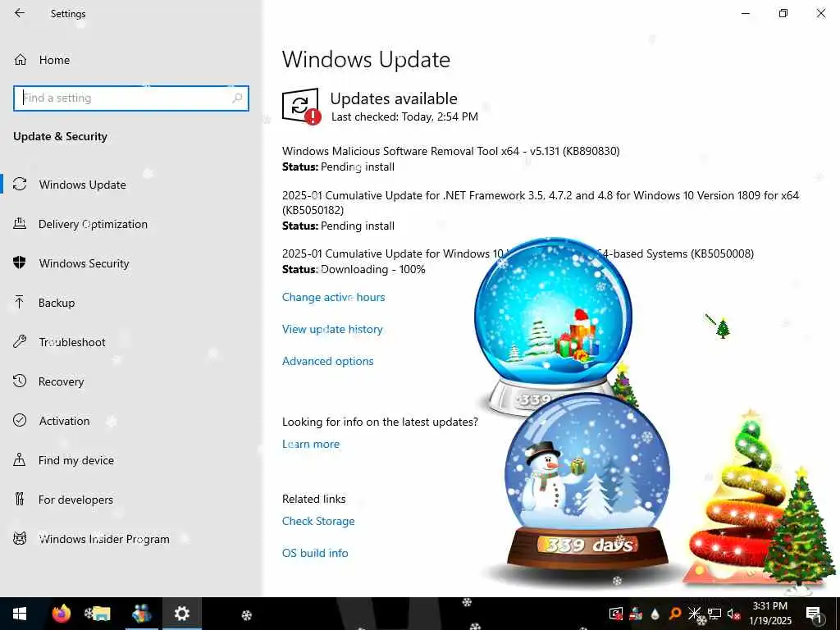This screenshot has height=630, width=840.
Task: Click the magnifier icon in the search box
Action: (x=237, y=98)
